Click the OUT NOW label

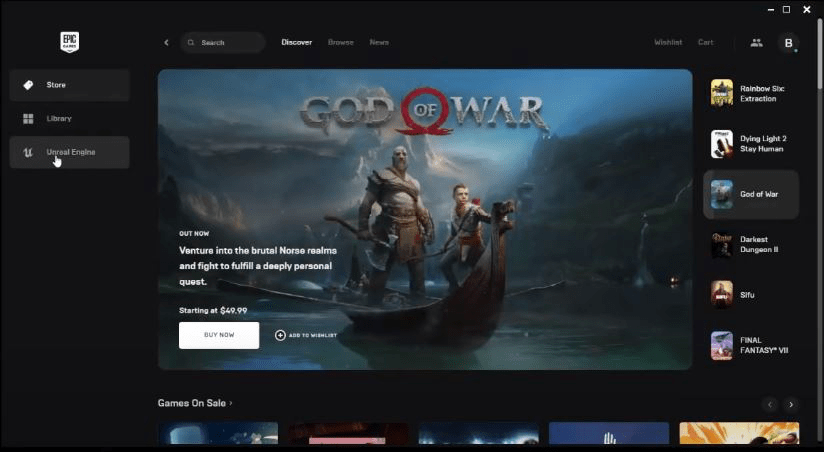click(194, 233)
